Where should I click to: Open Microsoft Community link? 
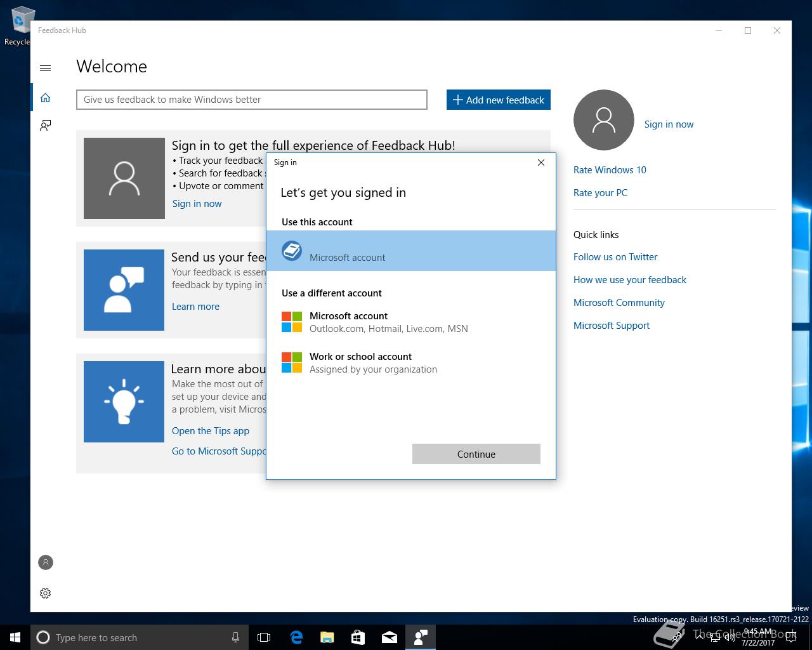tap(619, 303)
